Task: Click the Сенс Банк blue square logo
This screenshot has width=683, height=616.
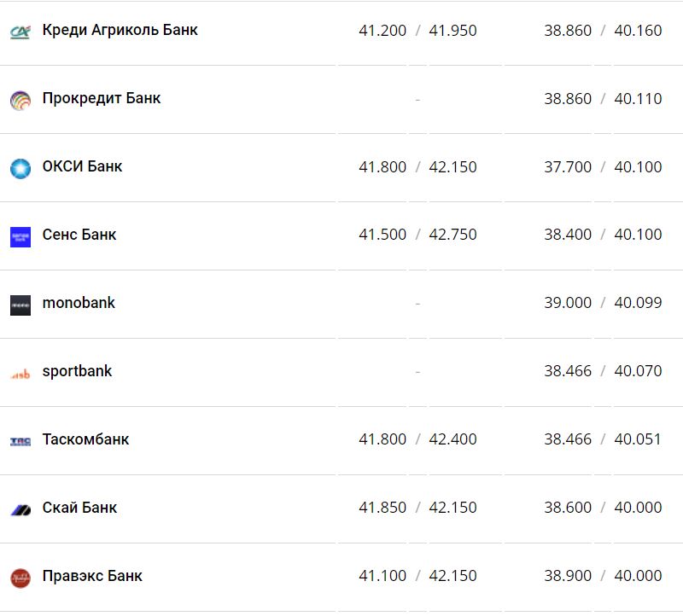Action: coord(20,236)
